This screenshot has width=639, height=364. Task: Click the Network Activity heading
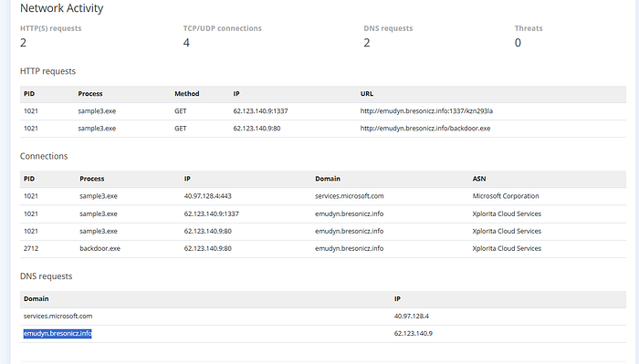[61, 8]
